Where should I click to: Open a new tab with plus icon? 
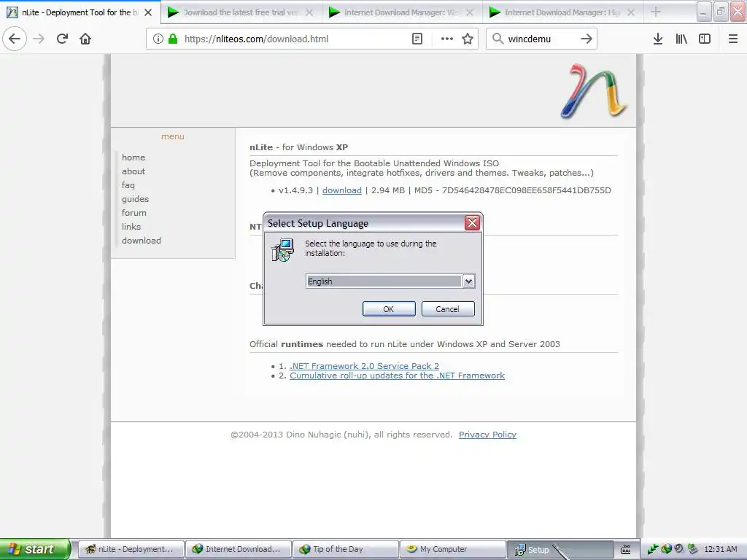point(656,12)
